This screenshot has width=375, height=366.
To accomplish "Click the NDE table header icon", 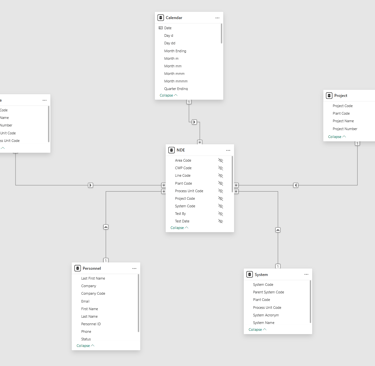I will pyautogui.click(x=171, y=150).
